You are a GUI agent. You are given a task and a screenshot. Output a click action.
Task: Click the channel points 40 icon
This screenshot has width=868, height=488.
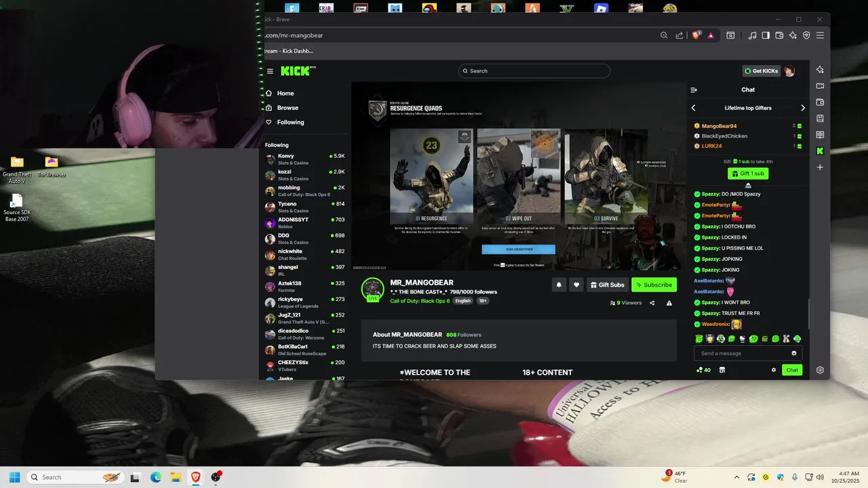[x=703, y=370]
